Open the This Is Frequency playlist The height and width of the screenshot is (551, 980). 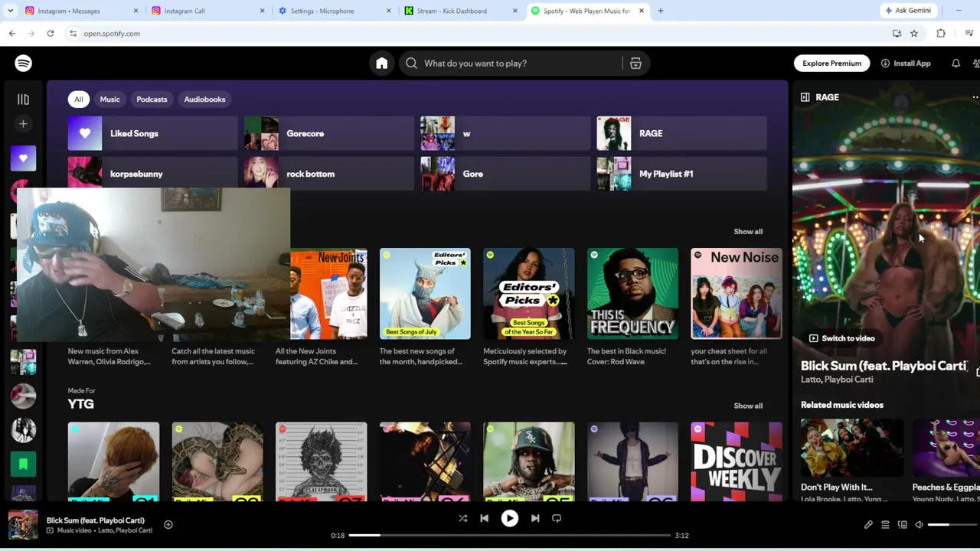pos(632,294)
